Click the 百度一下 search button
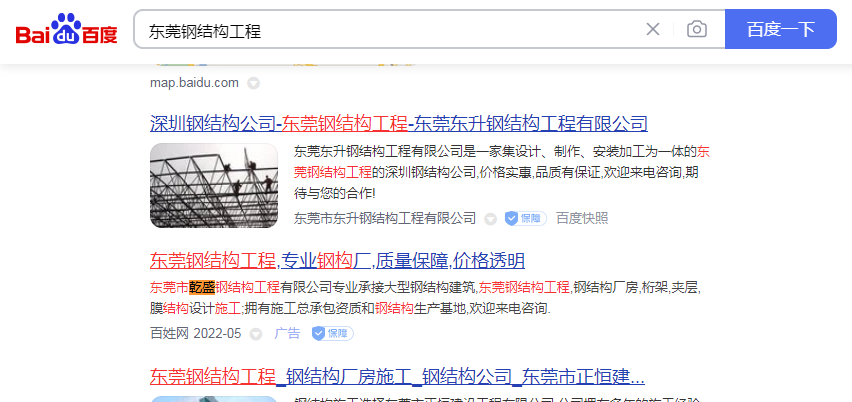852x402 pixels. pos(781,29)
